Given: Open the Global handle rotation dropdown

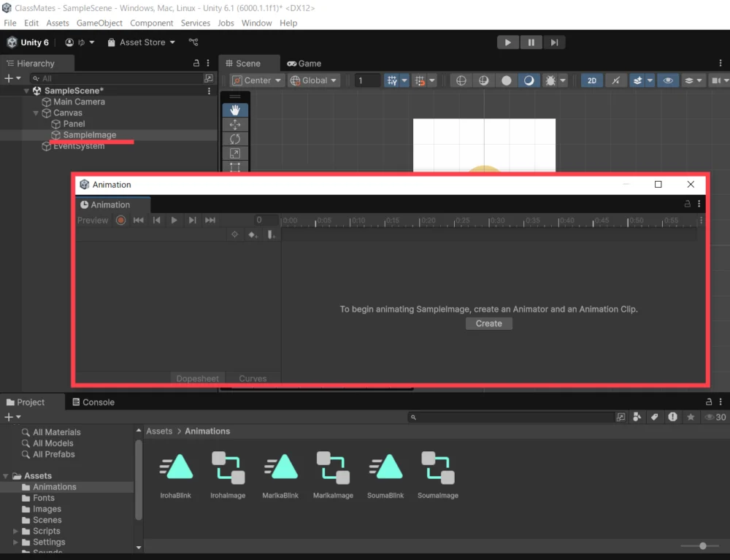Looking at the screenshot, I should pos(314,80).
